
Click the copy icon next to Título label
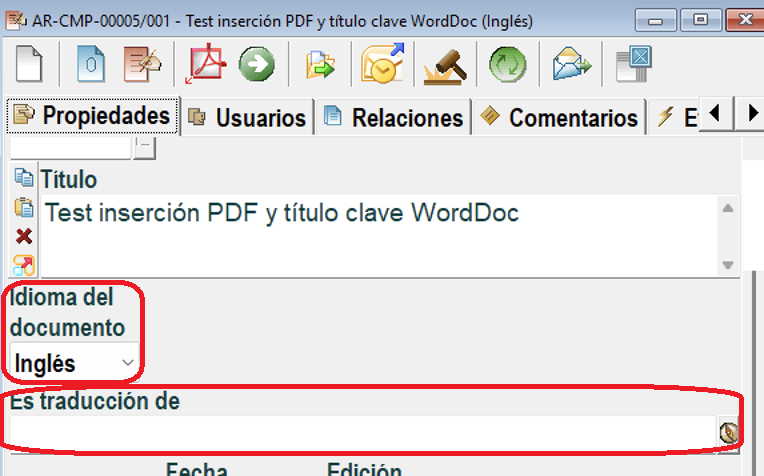pyautogui.click(x=23, y=178)
